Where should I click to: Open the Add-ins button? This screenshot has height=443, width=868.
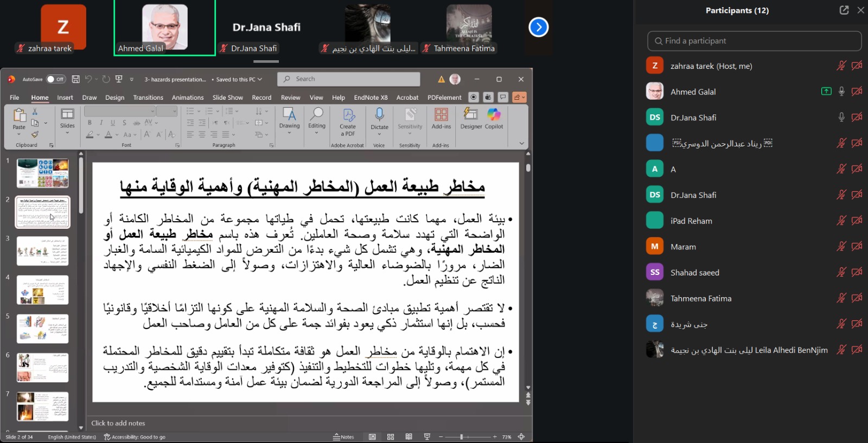pyautogui.click(x=441, y=118)
